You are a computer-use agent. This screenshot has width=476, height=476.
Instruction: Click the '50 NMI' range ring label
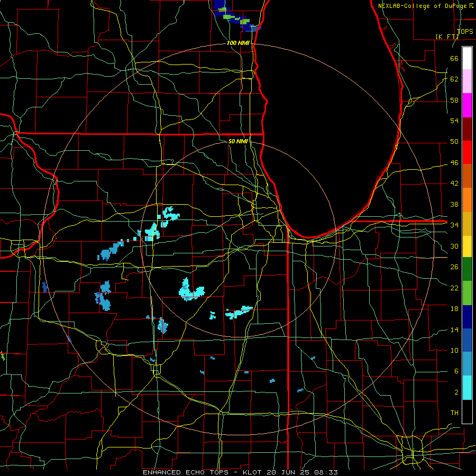point(238,141)
